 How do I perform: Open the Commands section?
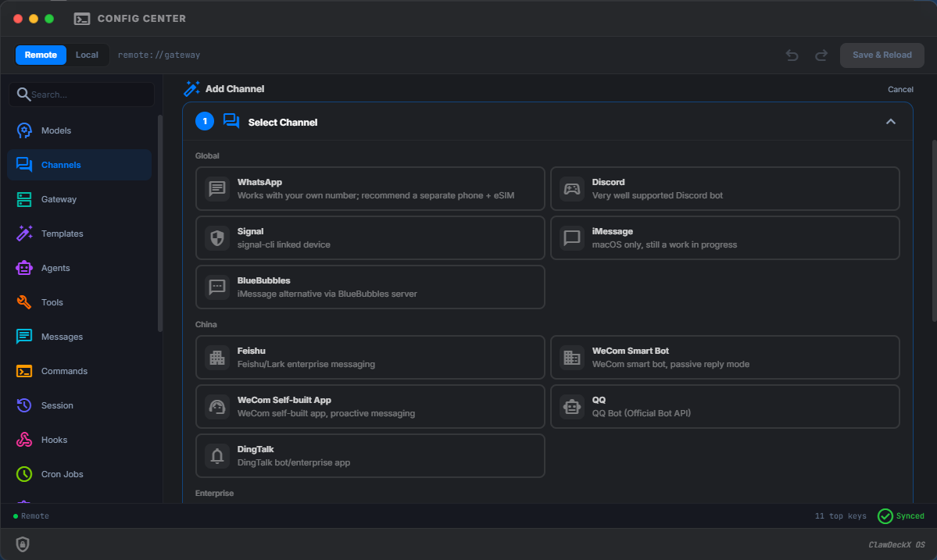point(64,371)
